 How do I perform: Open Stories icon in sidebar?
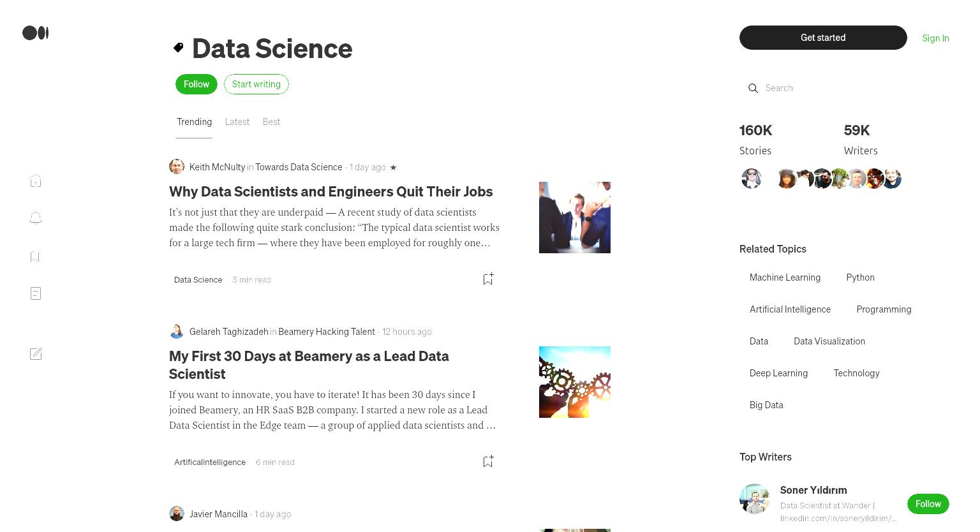click(x=36, y=293)
